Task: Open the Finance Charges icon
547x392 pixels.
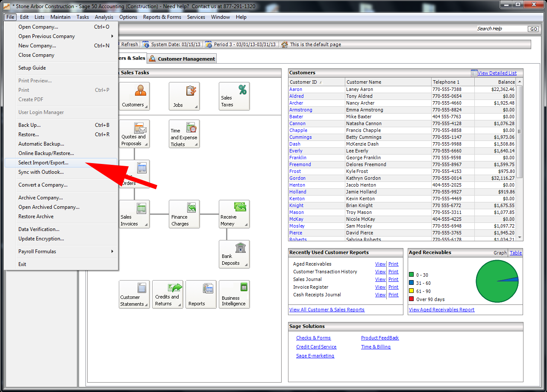Action: 184,214
